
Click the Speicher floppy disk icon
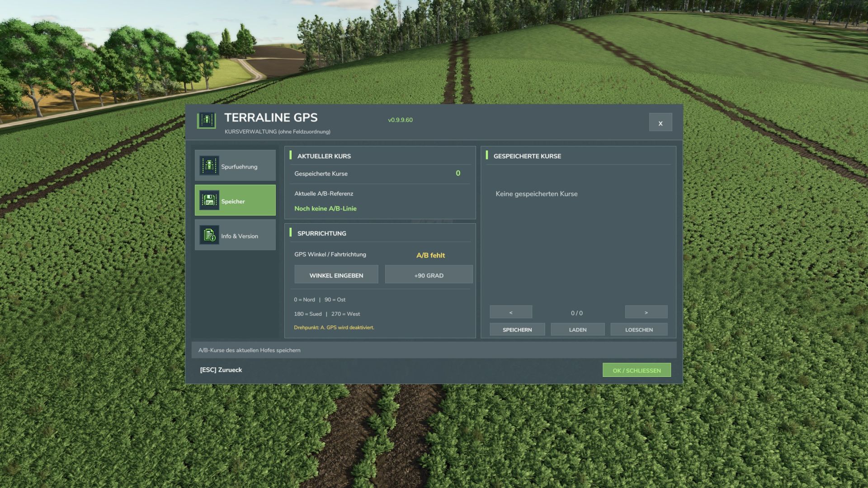(209, 200)
